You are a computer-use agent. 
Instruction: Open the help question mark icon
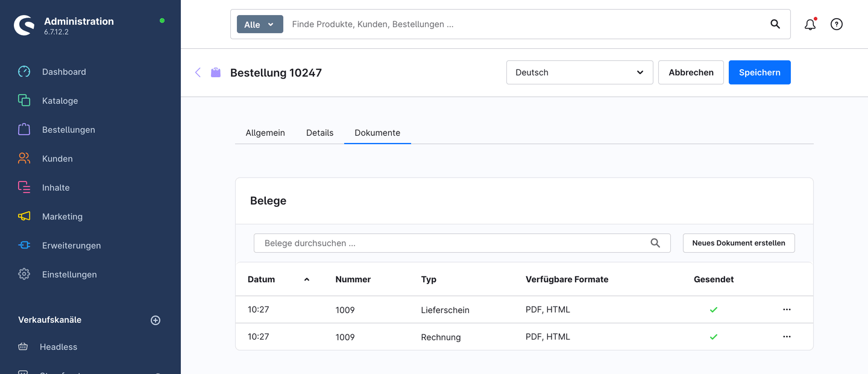[x=837, y=24]
